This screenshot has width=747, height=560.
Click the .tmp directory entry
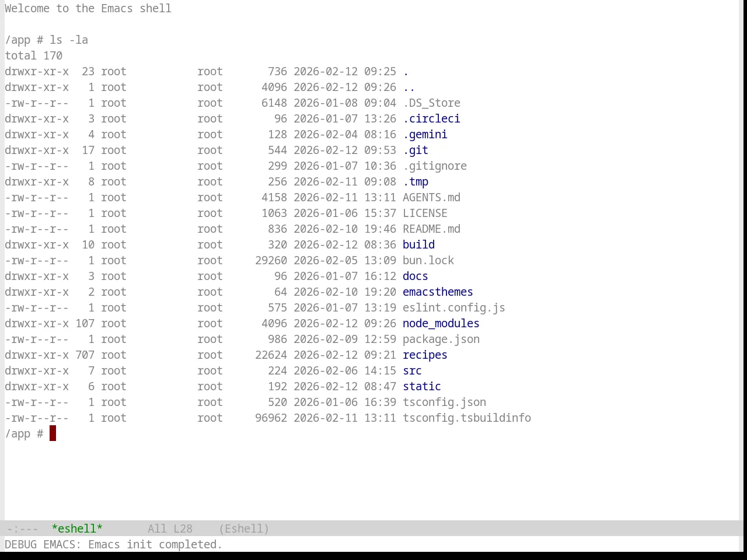coord(416,181)
